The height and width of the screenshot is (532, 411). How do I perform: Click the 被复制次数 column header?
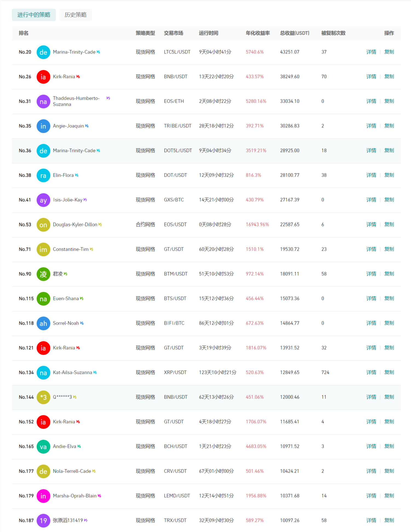click(x=333, y=33)
